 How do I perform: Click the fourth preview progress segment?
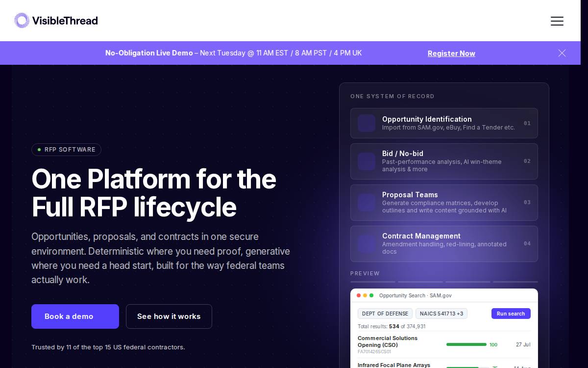[515, 282]
